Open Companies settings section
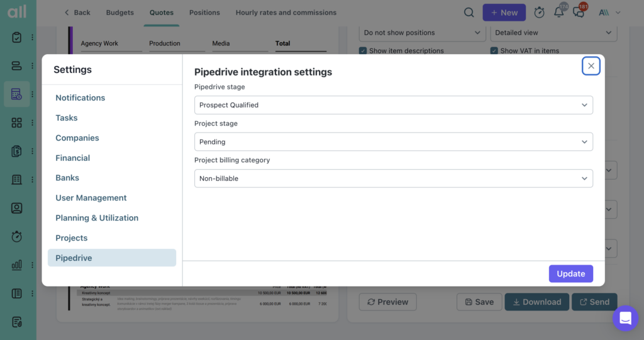The image size is (644, 340). click(77, 138)
